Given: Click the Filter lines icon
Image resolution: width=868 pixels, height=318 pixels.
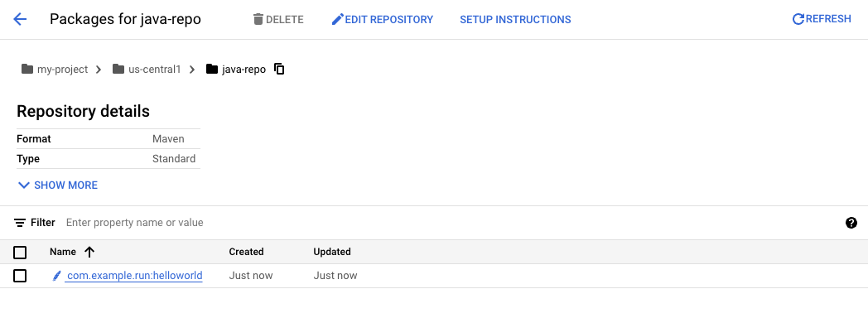Looking at the screenshot, I should [x=20, y=223].
